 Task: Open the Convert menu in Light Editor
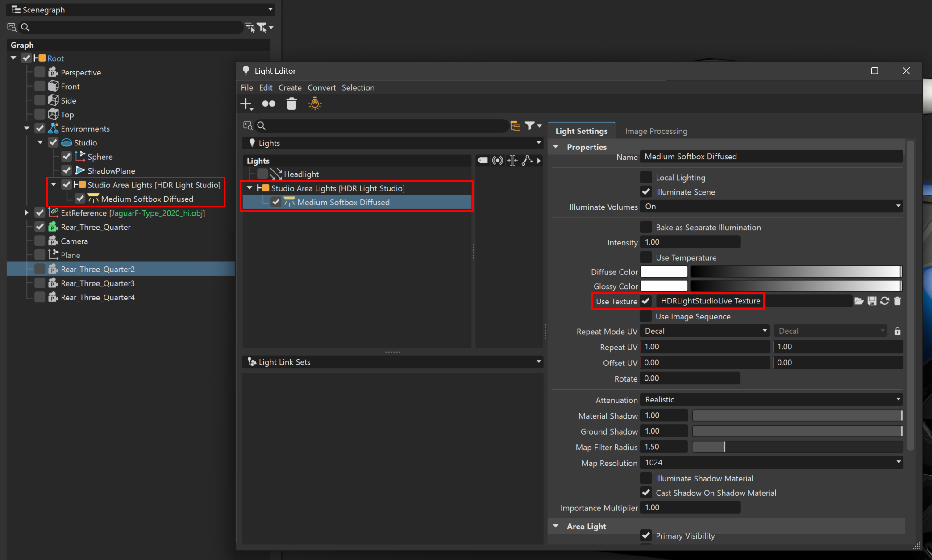tap(321, 87)
